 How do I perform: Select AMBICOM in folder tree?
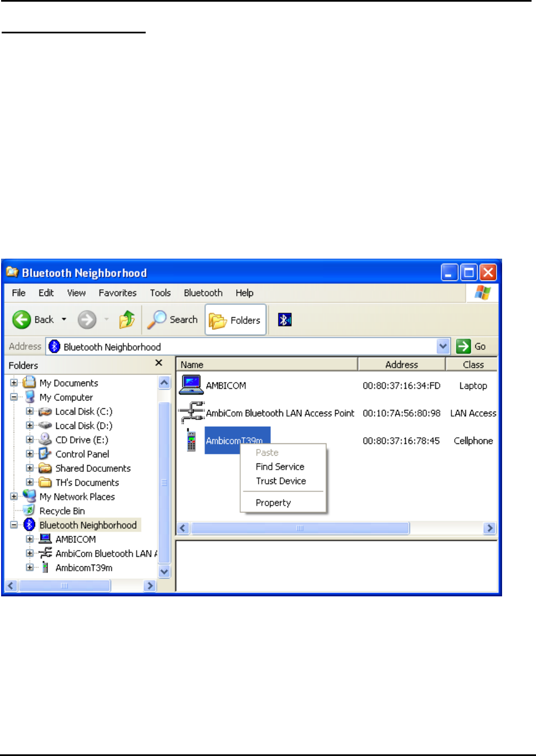click(x=76, y=539)
